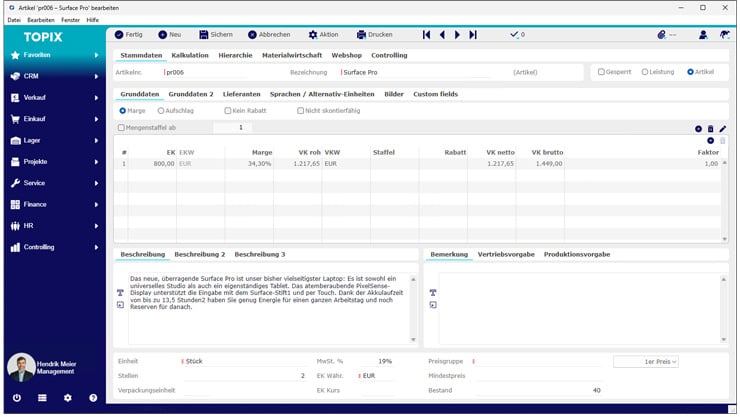Go to the next record arrow
This screenshot has width=740, height=417.
[x=458, y=34]
